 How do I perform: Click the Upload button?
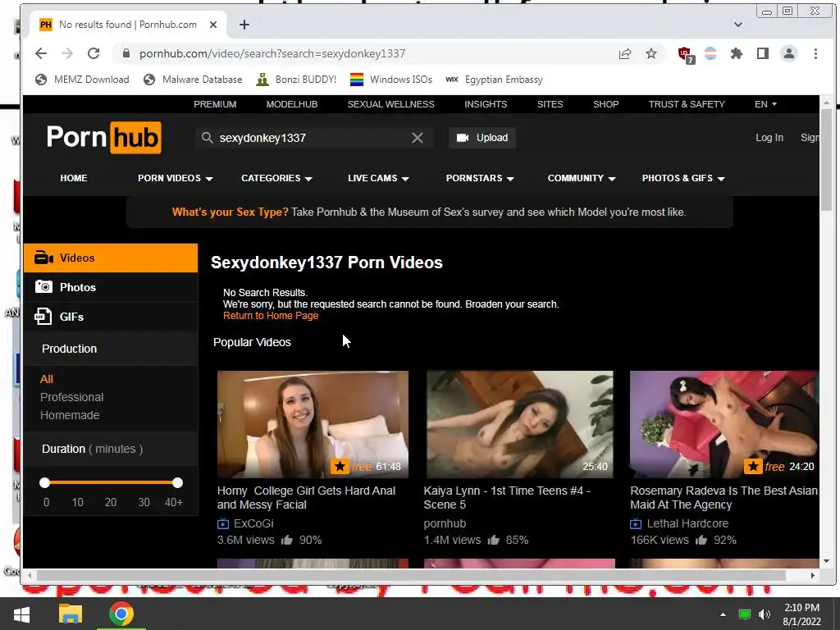pyautogui.click(x=482, y=138)
